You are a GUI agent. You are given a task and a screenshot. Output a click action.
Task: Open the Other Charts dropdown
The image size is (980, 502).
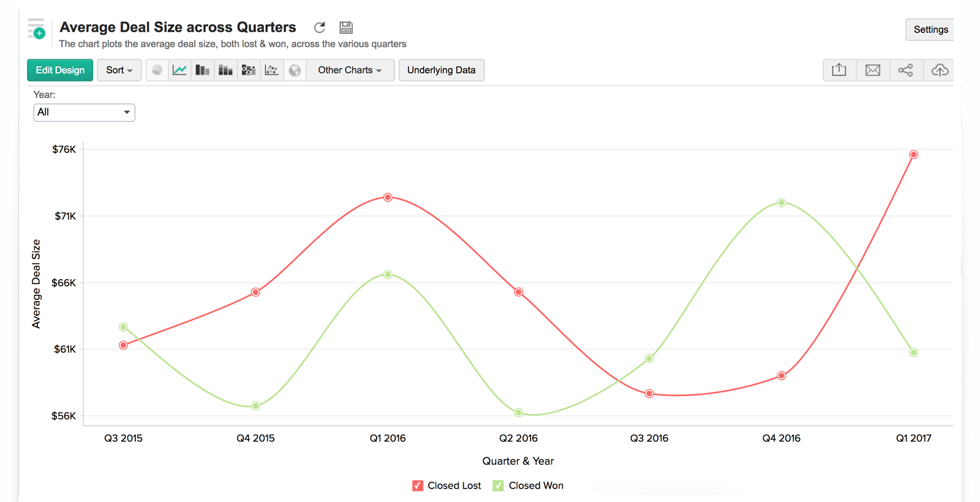tap(350, 70)
